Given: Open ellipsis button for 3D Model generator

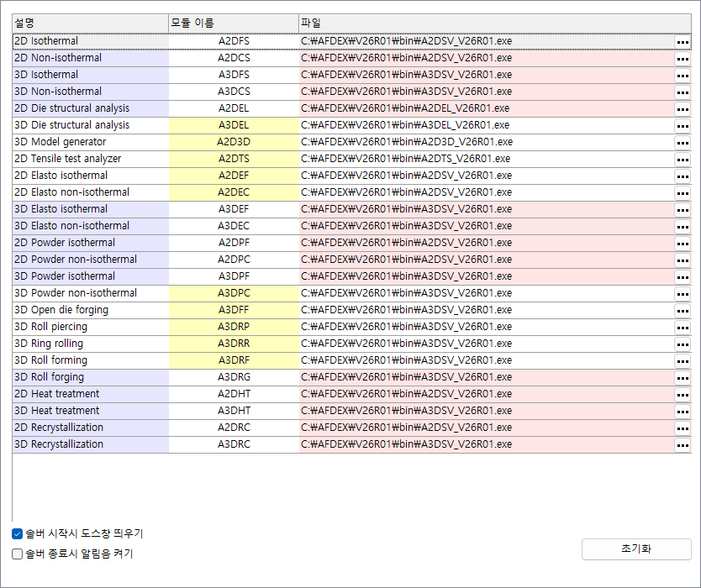Looking at the screenshot, I should (x=683, y=143).
